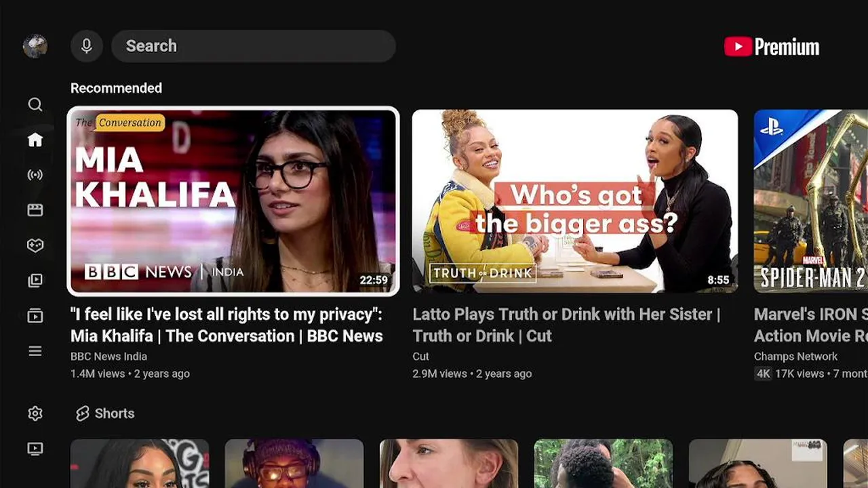Image resolution: width=868 pixels, height=488 pixels.
Task: Click '1.4M views • 2 years ago' text
Action: coord(130,373)
